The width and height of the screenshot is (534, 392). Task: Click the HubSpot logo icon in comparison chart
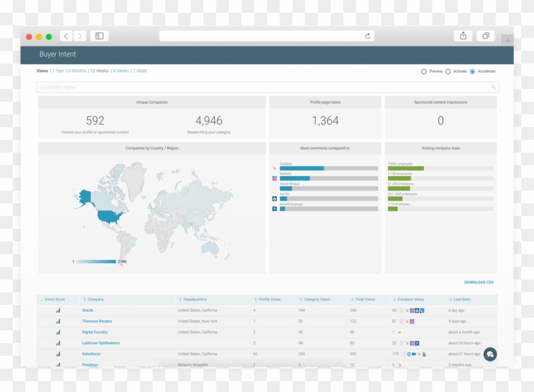(x=275, y=168)
